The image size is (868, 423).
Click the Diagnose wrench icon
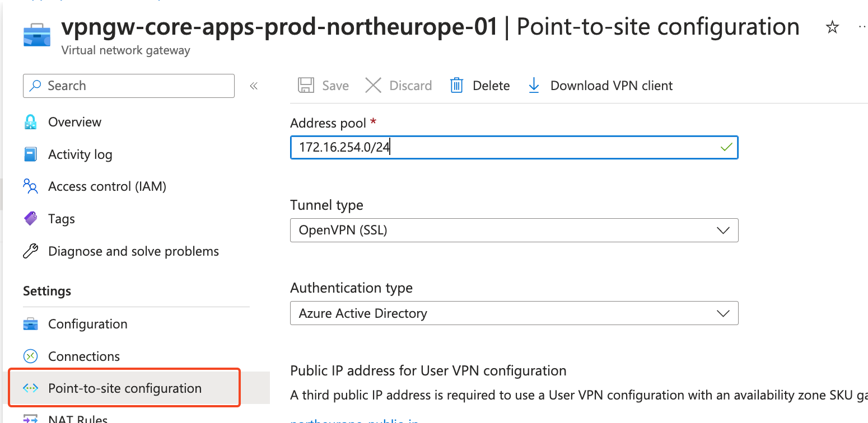(x=30, y=251)
